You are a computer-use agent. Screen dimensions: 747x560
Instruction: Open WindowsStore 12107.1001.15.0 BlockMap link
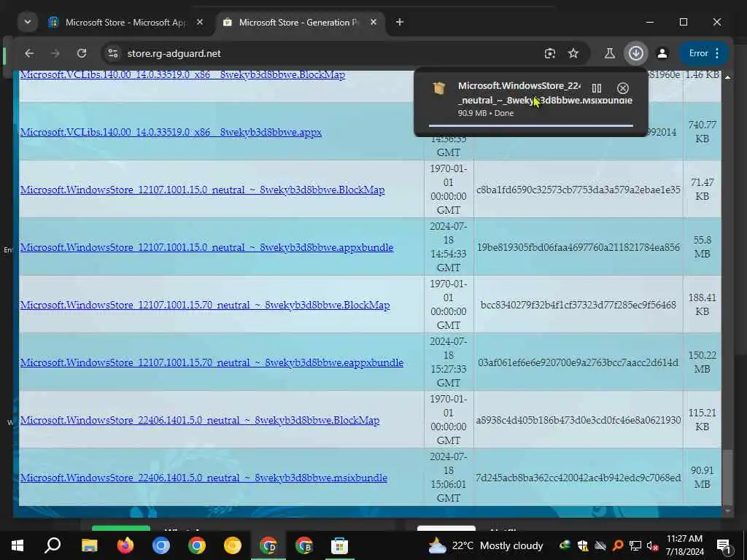(x=203, y=190)
